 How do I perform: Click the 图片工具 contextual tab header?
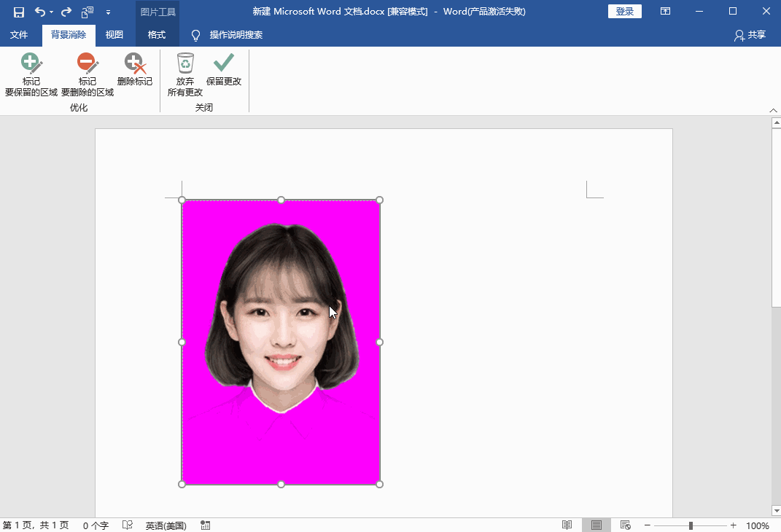coord(158,12)
